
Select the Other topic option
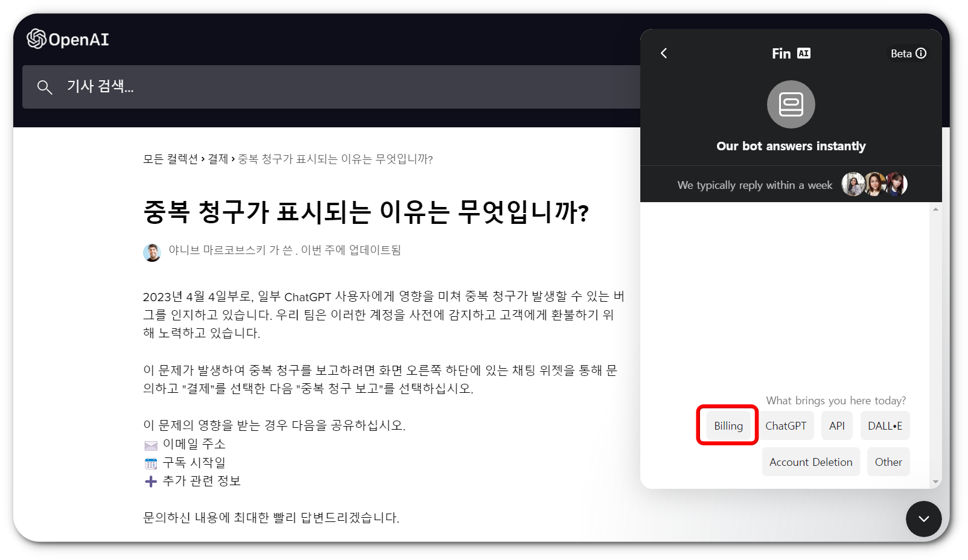(x=888, y=462)
